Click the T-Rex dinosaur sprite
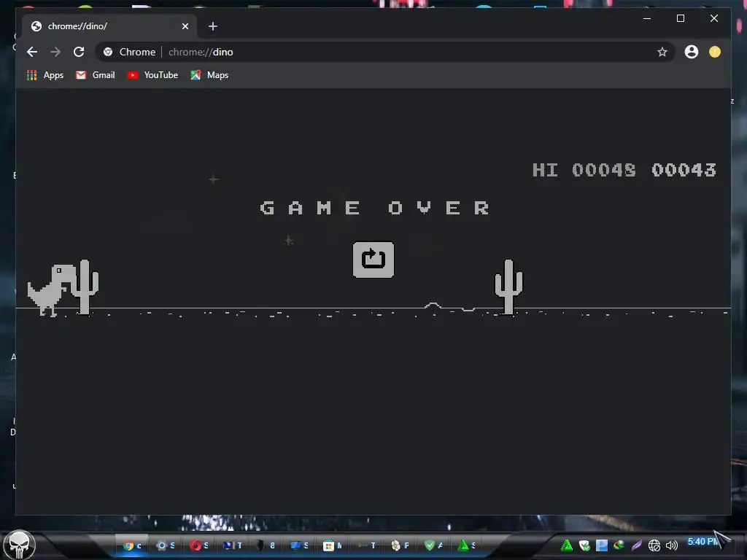The image size is (747, 560). (x=52, y=289)
